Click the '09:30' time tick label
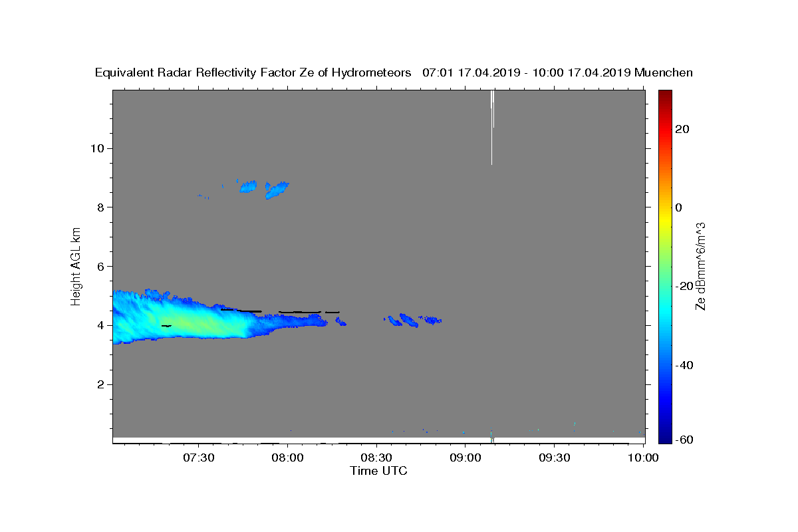Viewport: 798px width, 532px height. (555, 458)
